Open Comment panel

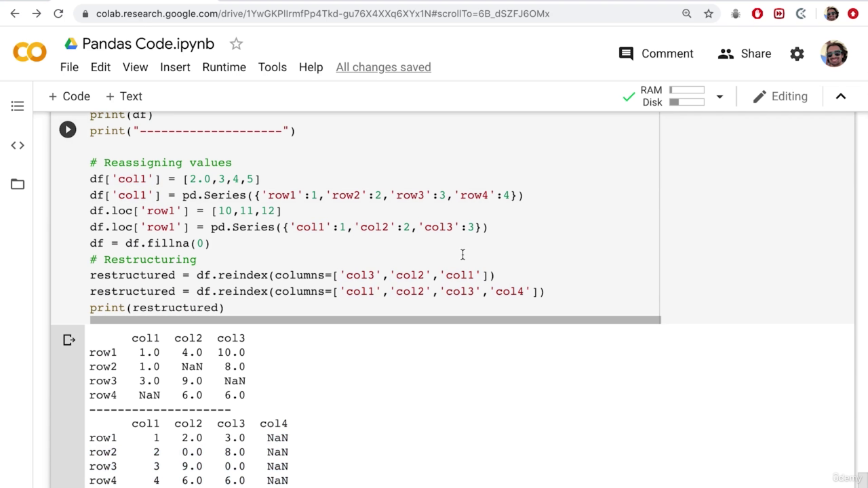(x=656, y=54)
